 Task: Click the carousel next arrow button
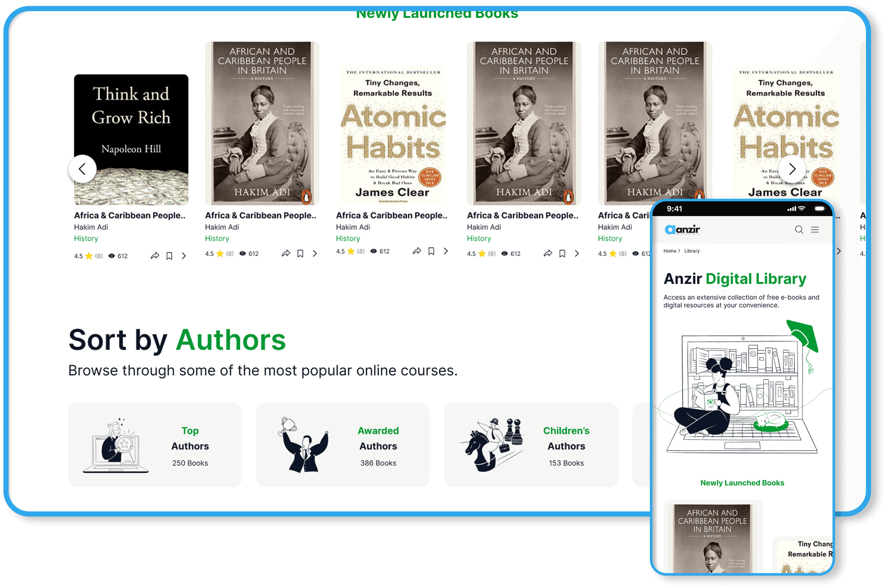[792, 169]
